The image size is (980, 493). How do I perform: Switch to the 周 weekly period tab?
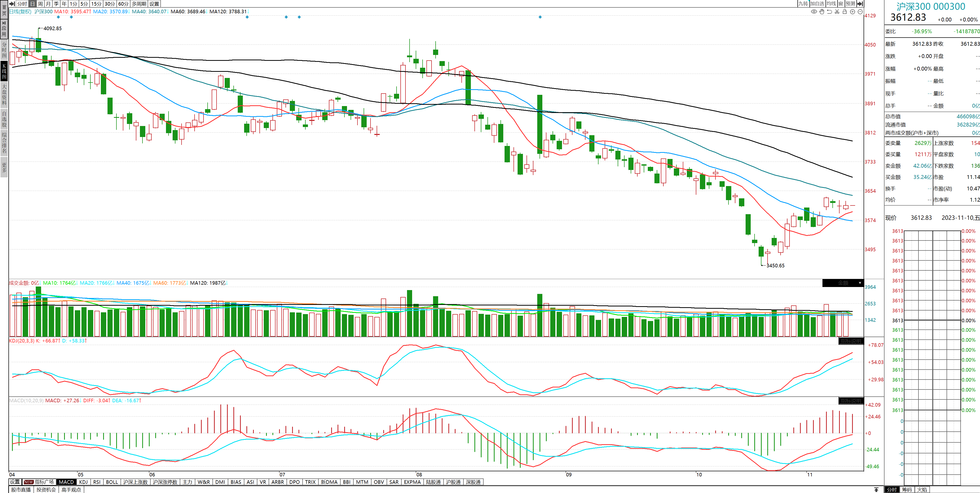(40, 3)
